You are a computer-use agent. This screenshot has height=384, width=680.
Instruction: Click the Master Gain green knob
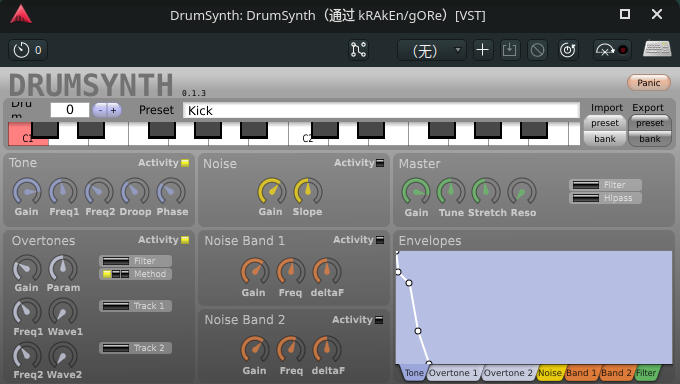pyautogui.click(x=415, y=191)
